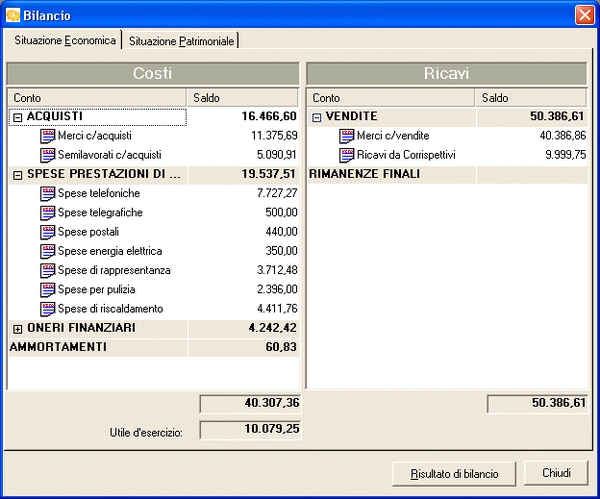Click the Utile d'esercizio value field
The width and height of the screenshot is (600, 499).
click(x=250, y=430)
